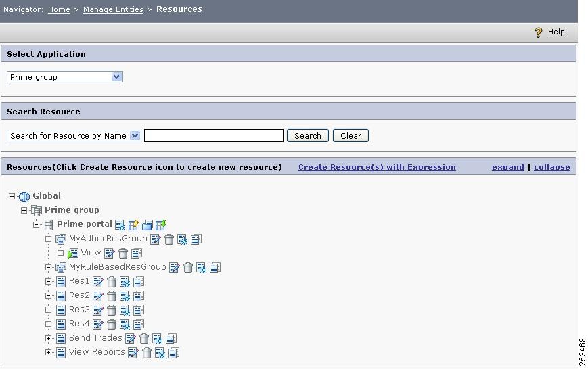588x369 pixels.
Task: Click the stacked-pages icon on Send Trades row
Action: click(x=171, y=339)
